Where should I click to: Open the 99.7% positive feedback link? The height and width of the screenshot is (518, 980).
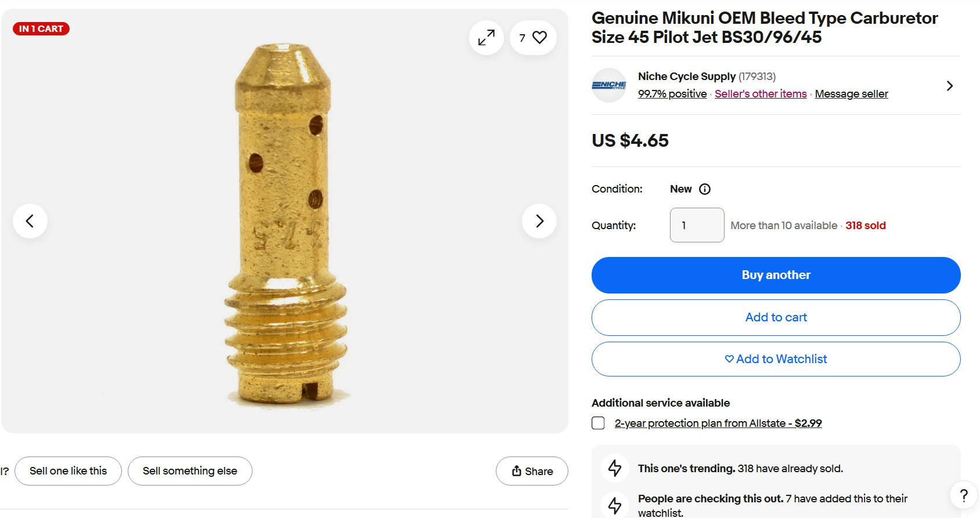pos(672,94)
